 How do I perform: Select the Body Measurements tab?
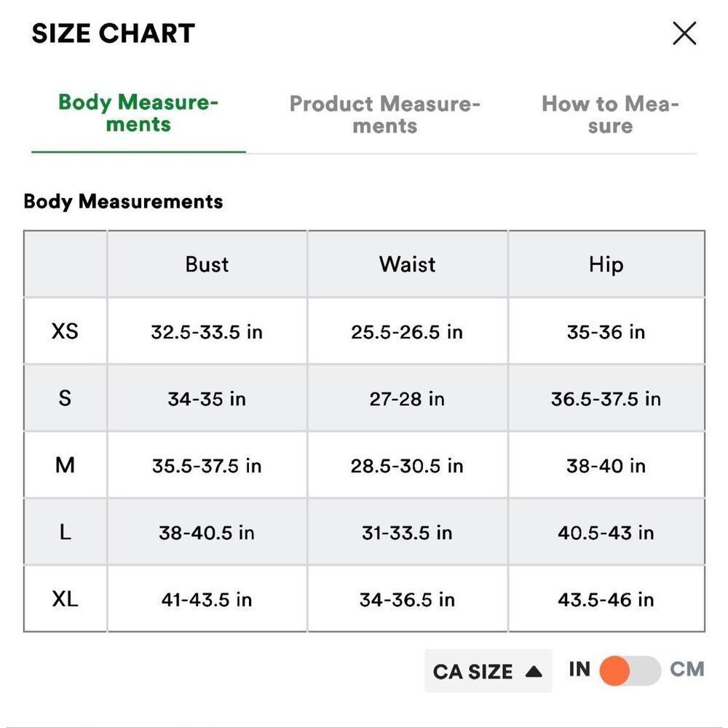138,113
